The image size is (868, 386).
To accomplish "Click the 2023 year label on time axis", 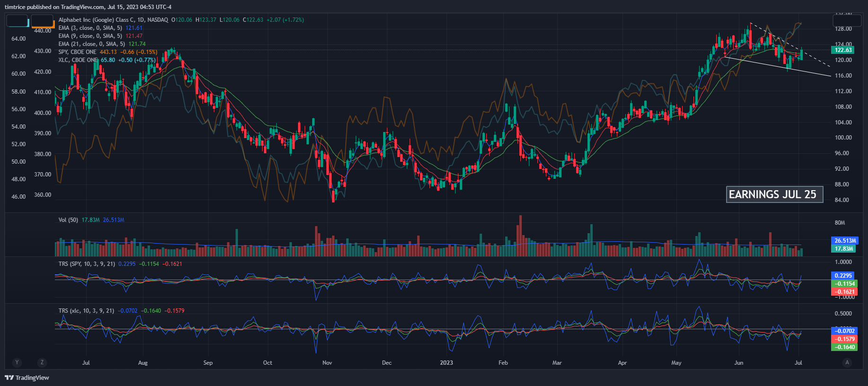I will 447,363.
